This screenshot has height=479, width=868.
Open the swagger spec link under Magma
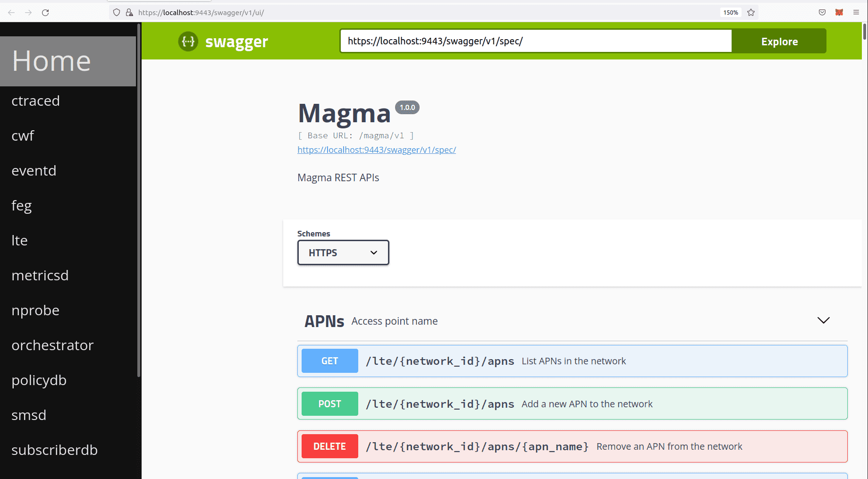click(x=376, y=150)
